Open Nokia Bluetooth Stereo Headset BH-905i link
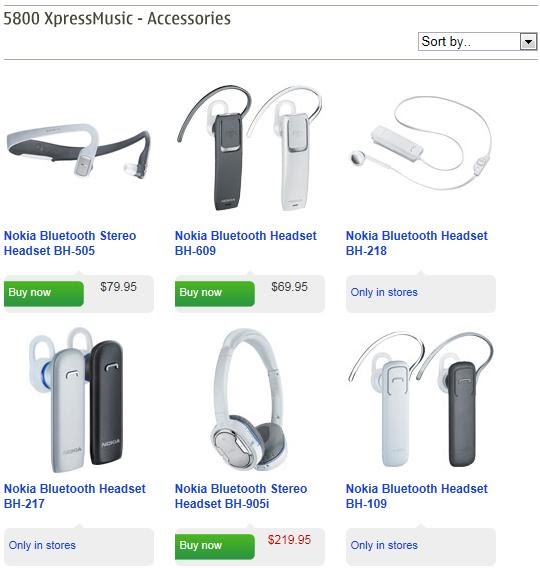The height and width of the screenshot is (568, 540). coord(241,496)
